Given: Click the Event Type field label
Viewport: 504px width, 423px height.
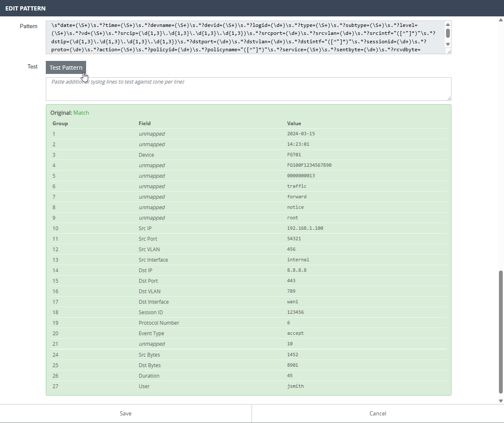Looking at the screenshot, I should (x=151, y=333).
